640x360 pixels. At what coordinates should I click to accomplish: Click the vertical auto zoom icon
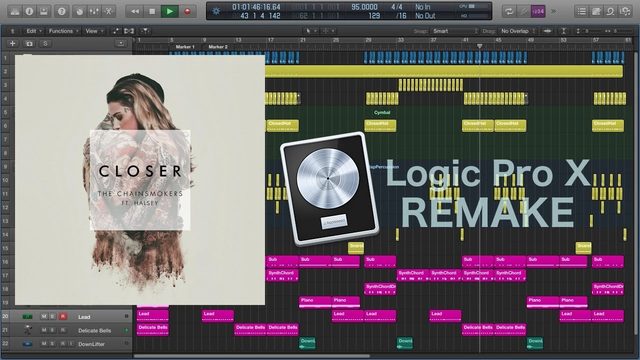tap(564, 31)
